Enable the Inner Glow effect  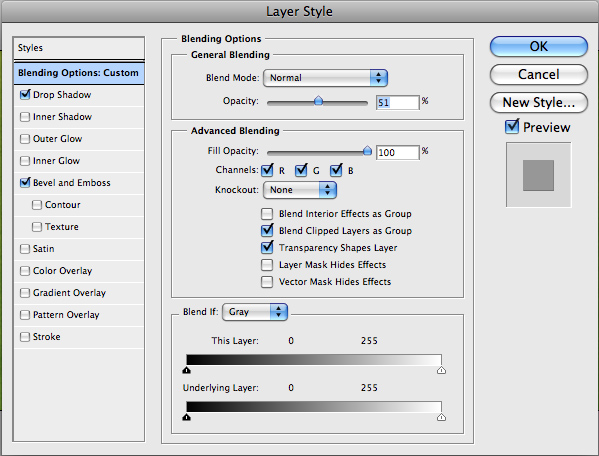25,161
